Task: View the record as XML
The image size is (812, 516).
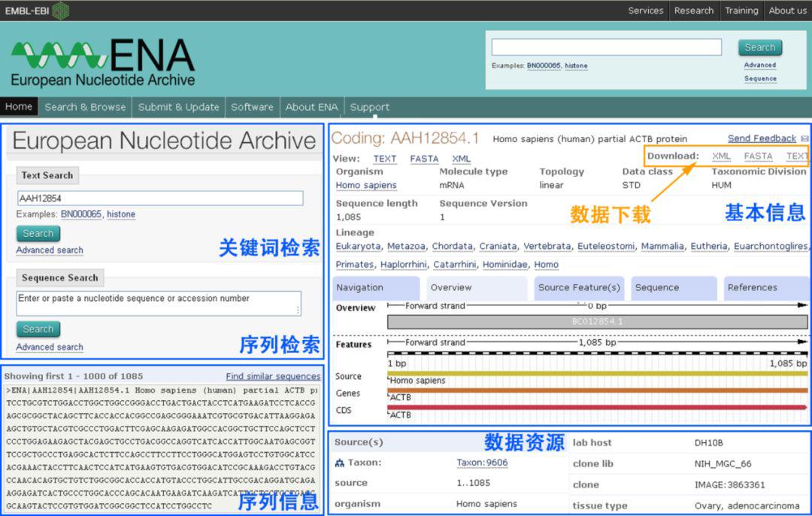Action: (x=461, y=159)
